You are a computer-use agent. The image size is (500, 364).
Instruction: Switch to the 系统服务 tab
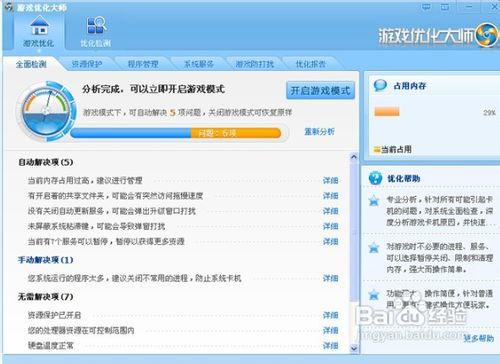coord(199,64)
